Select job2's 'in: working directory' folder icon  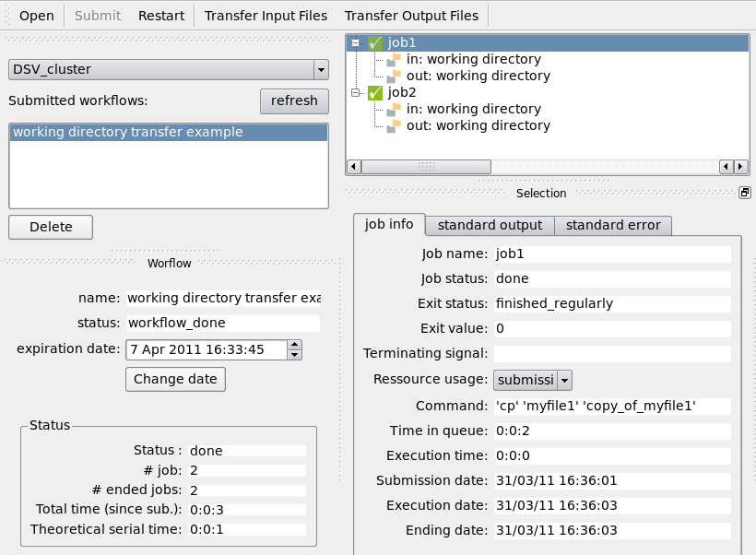(x=395, y=110)
